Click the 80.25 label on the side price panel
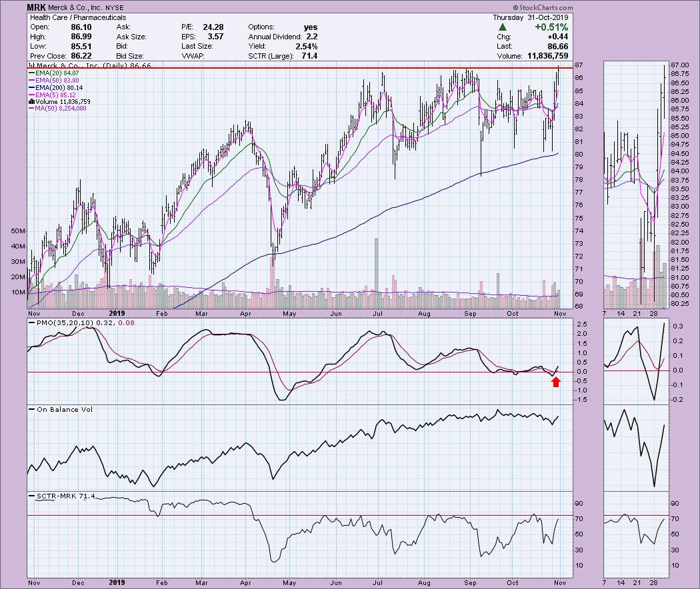700x589 pixels. pos(679,304)
